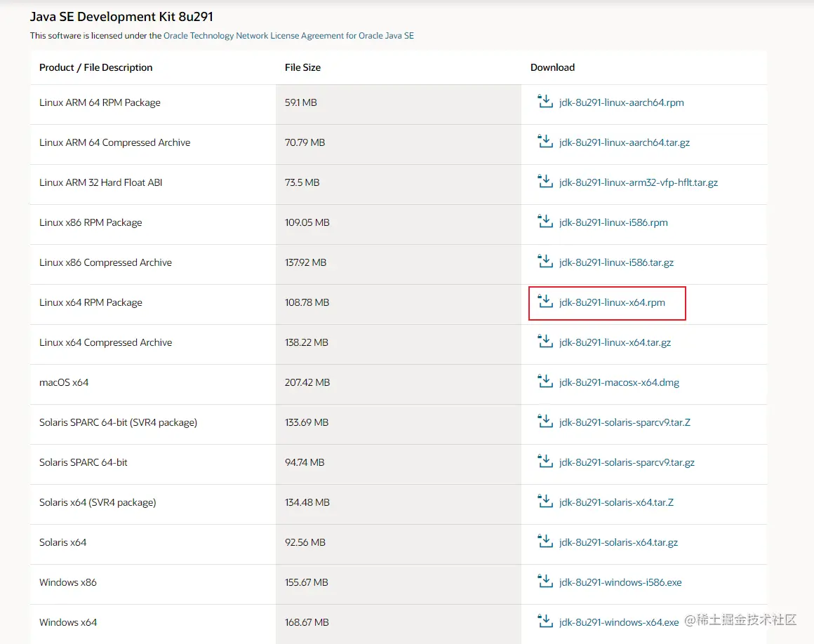
Task: Click download icon beside jdk-8u291-solaris-sparcv9.tar.gz
Action: click(545, 460)
